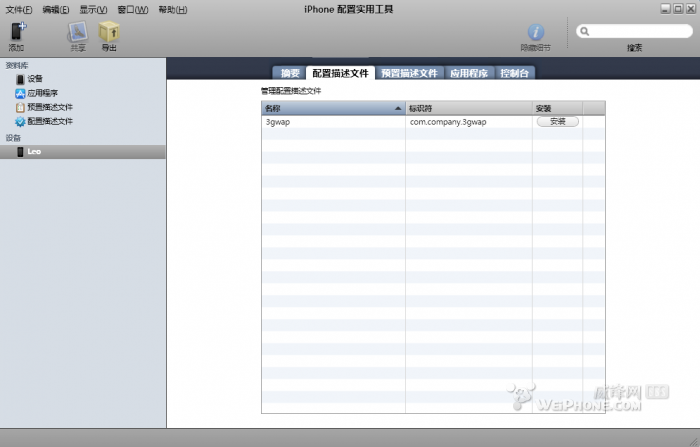Open the Edit (编辑) menu
700x447 pixels.
pos(56,9)
